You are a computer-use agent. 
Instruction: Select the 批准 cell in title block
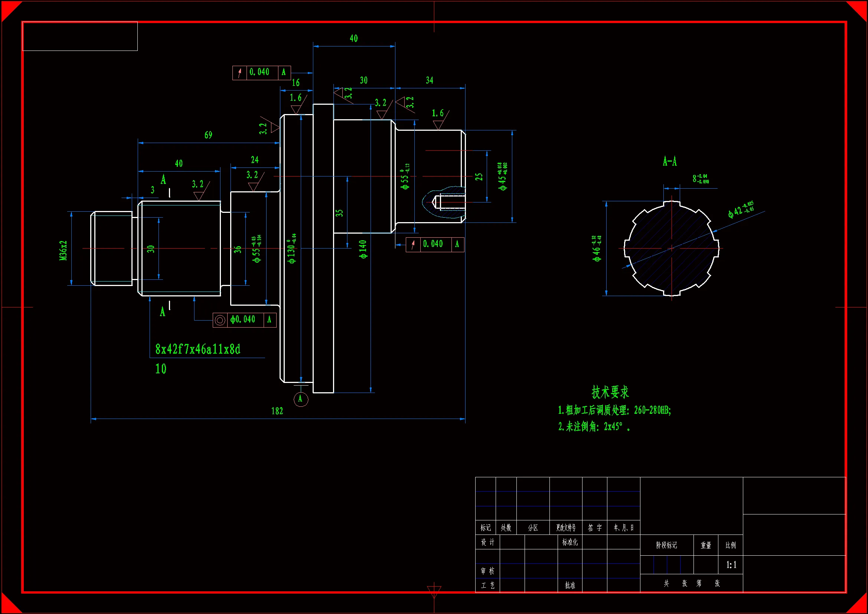click(x=570, y=585)
